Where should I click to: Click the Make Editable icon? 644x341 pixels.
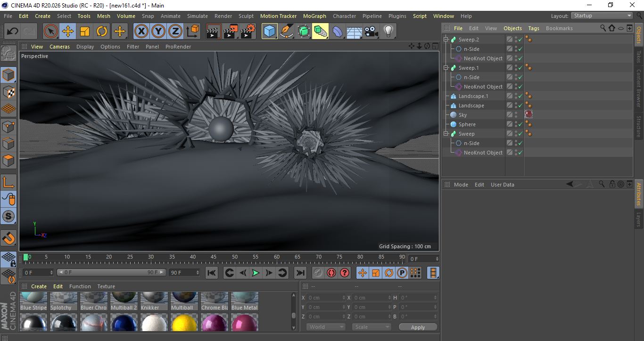click(8, 54)
